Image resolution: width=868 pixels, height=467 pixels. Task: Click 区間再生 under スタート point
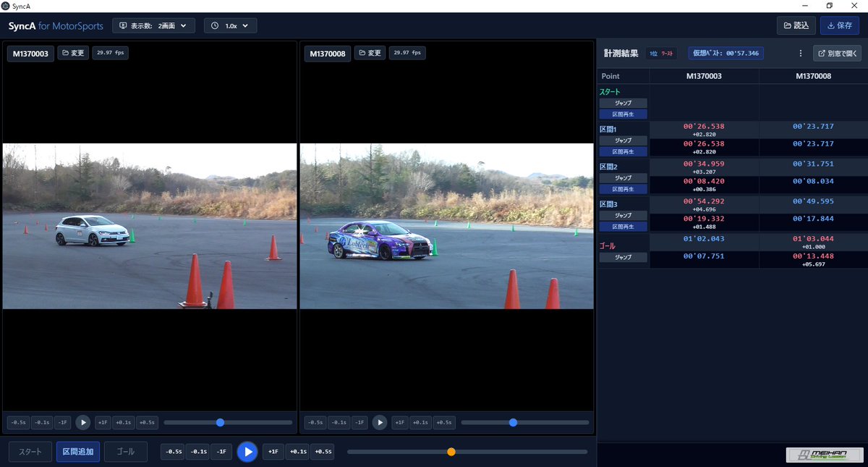click(x=623, y=114)
